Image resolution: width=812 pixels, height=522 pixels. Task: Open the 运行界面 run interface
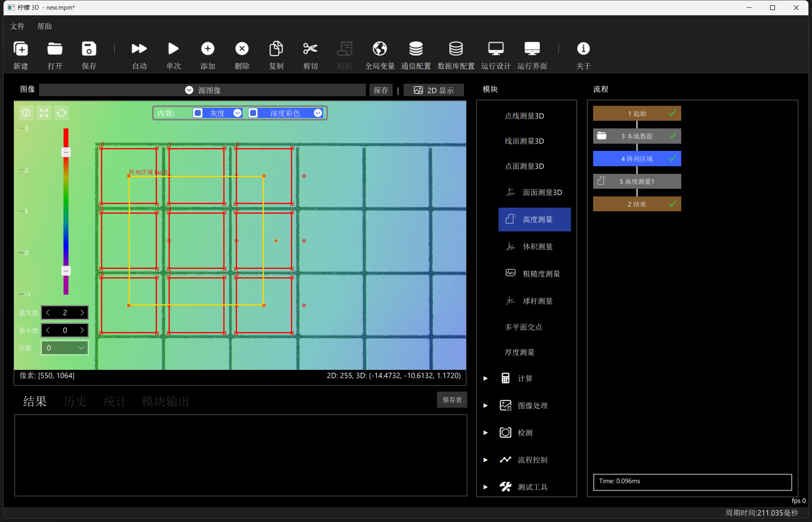pyautogui.click(x=532, y=49)
